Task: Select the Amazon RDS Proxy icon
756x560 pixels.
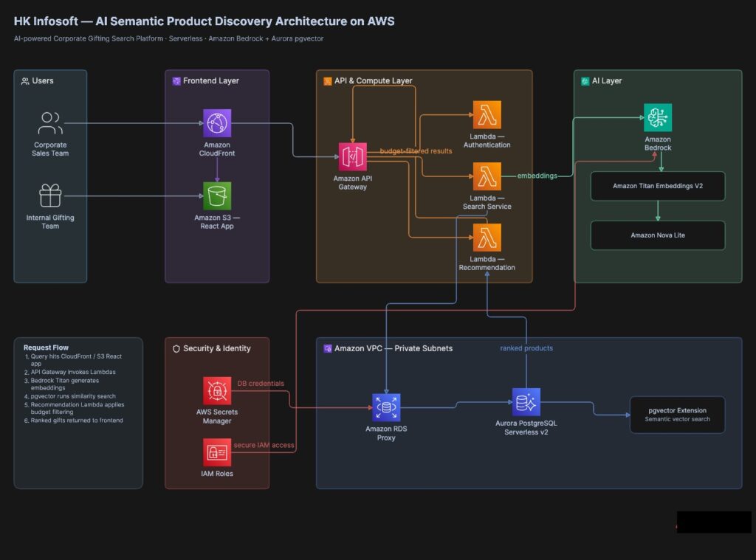Action: click(x=386, y=407)
